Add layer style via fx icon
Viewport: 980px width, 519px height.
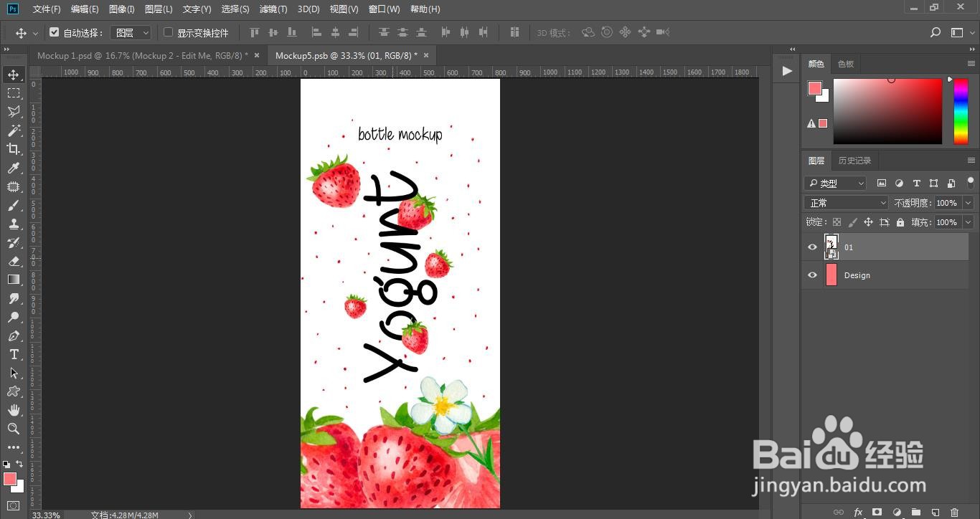pos(858,513)
